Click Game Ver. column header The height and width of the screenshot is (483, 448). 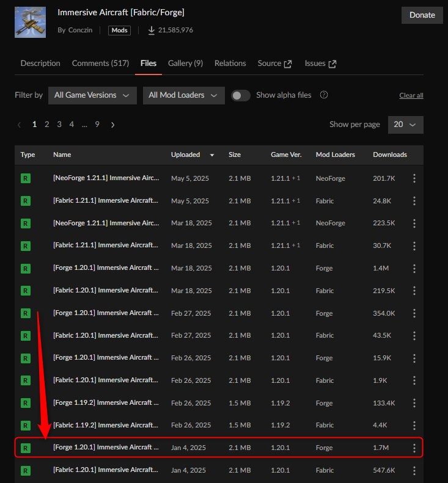tap(286, 154)
